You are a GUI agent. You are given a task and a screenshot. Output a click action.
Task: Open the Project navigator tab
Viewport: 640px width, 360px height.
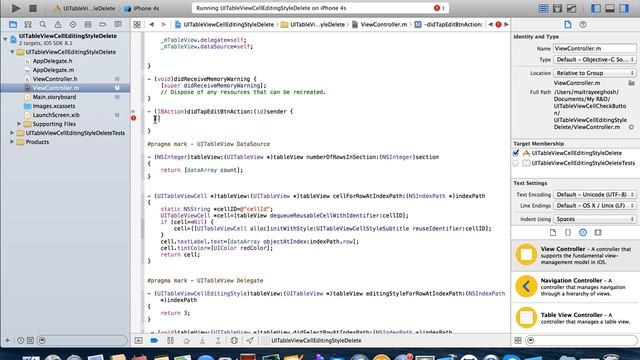pyautogui.click(x=13, y=24)
